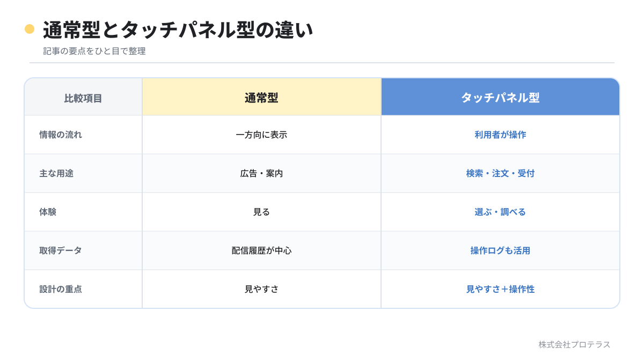Click the 見る cell
This screenshot has width=644, height=362.
click(x=262, y=212)
